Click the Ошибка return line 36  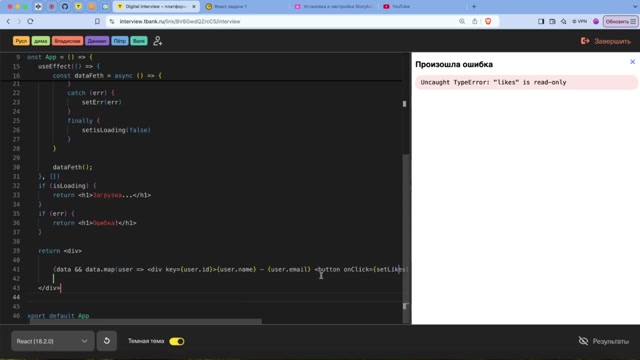(94, 223)
